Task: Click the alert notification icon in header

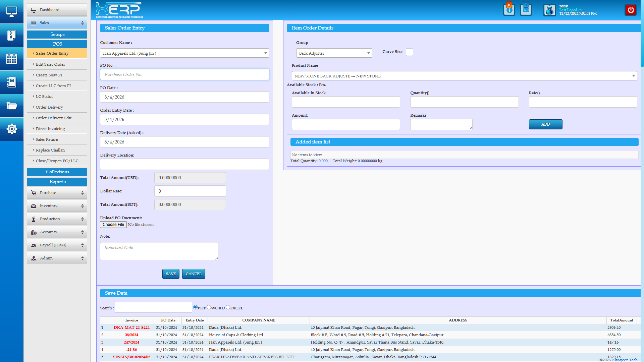Action: coord(509,10)
